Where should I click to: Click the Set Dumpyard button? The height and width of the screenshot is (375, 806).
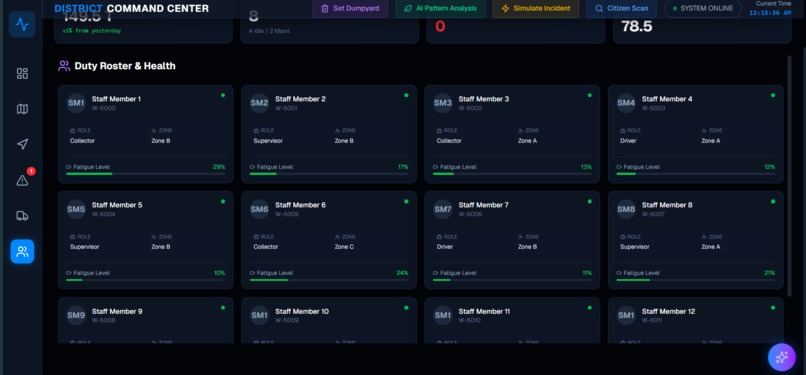(350, 9)
